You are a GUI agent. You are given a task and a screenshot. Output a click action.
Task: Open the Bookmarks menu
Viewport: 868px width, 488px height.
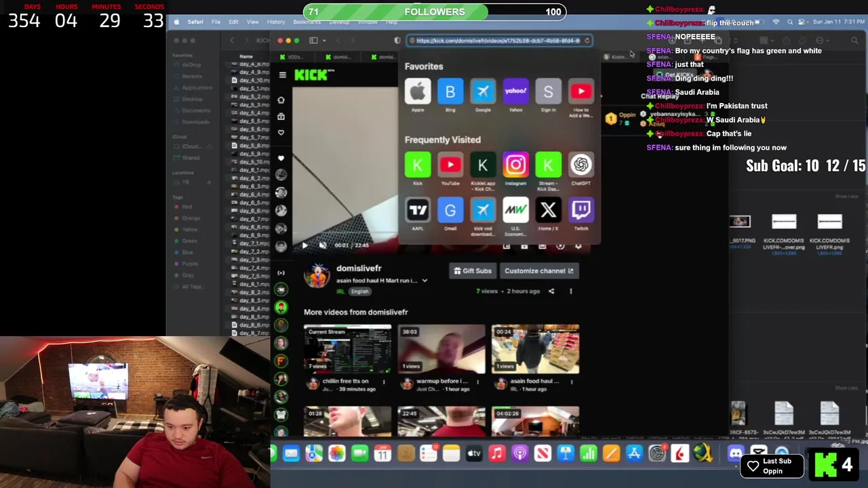pos(307,22)
